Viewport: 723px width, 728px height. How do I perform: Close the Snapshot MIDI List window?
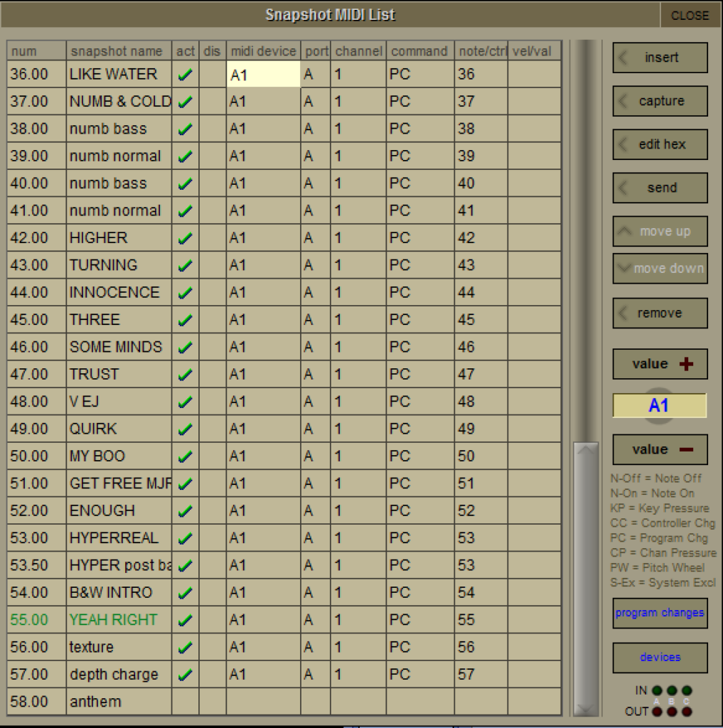click(690, 15)
